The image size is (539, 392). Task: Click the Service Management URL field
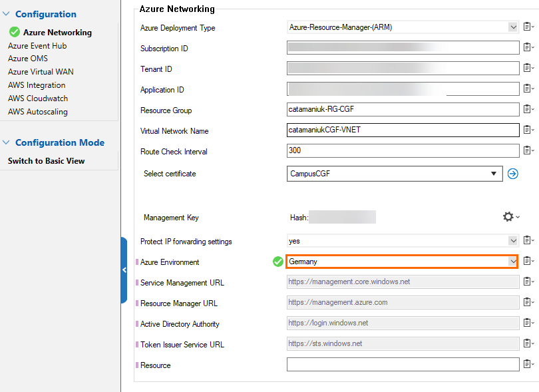click(x=403, y=282)
